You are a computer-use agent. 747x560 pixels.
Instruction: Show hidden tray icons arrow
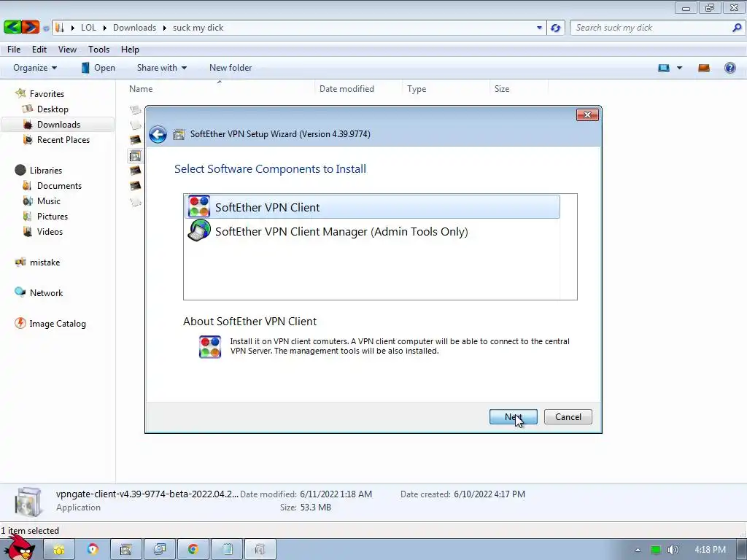point(638,550)
